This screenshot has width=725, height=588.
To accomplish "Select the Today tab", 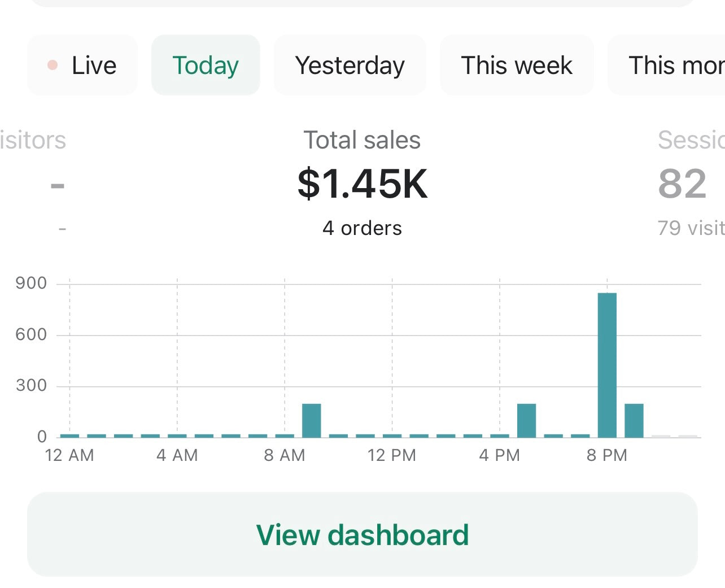I will point(206,66).
